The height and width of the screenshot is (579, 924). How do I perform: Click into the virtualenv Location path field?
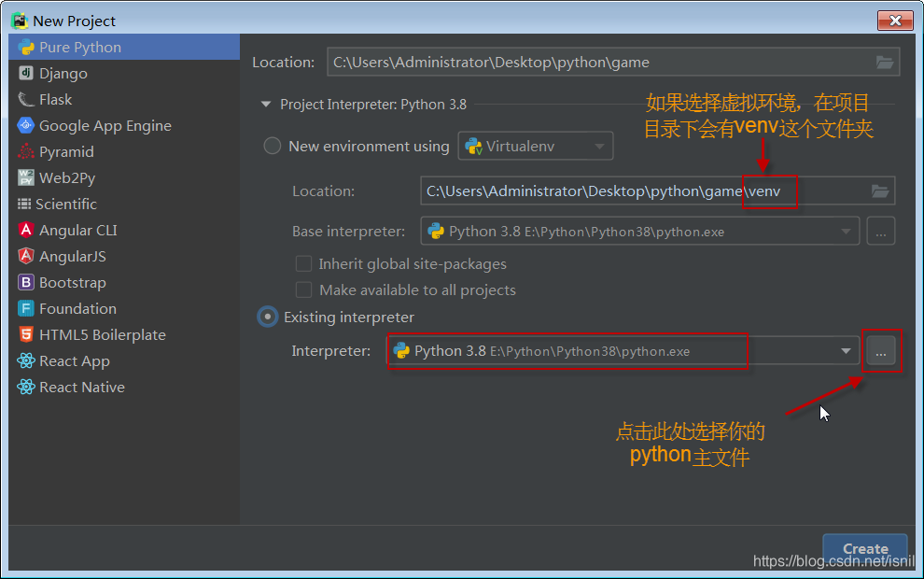click(x=658, y=191)
